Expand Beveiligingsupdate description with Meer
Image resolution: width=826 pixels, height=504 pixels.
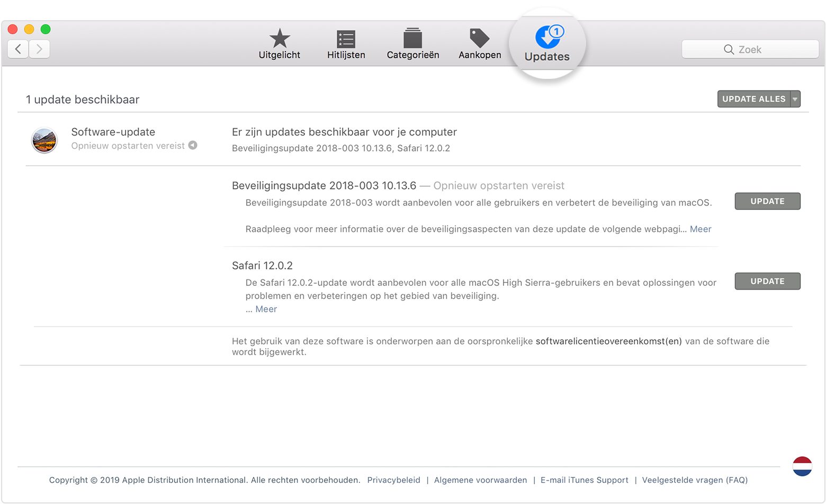pos(700,229)
